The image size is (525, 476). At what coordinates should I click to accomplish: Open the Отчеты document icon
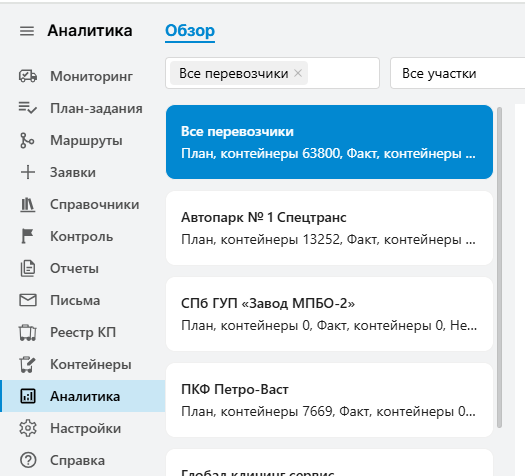27,268
